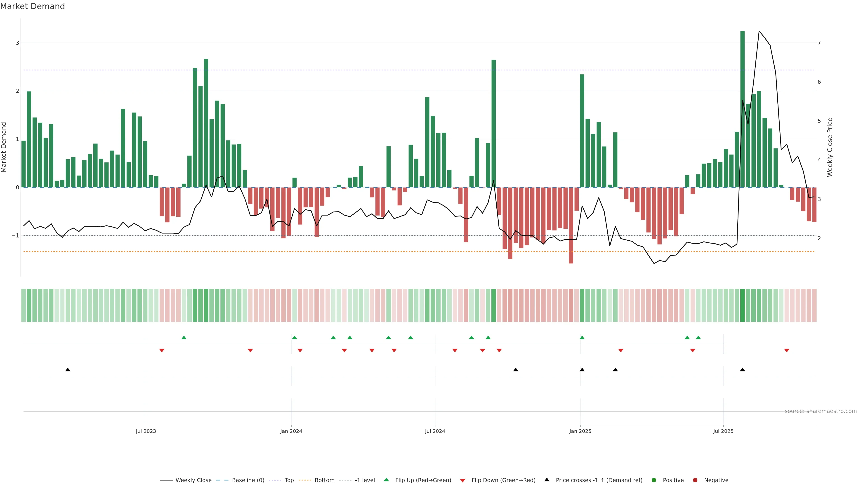Click the darkest green heatmap strip cell

coord(742,305)
